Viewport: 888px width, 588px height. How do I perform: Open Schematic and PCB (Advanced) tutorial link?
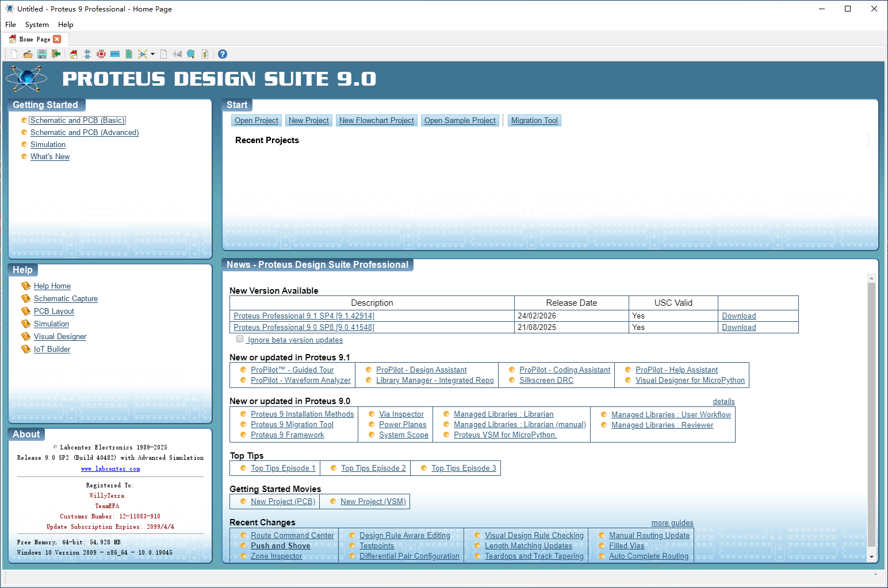pos(85,132)
